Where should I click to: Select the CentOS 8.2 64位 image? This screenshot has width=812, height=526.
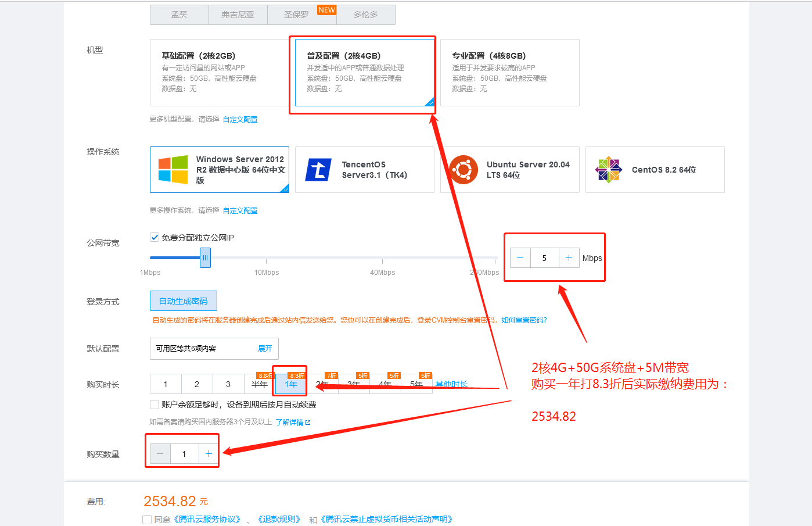(x=655, y=169)
